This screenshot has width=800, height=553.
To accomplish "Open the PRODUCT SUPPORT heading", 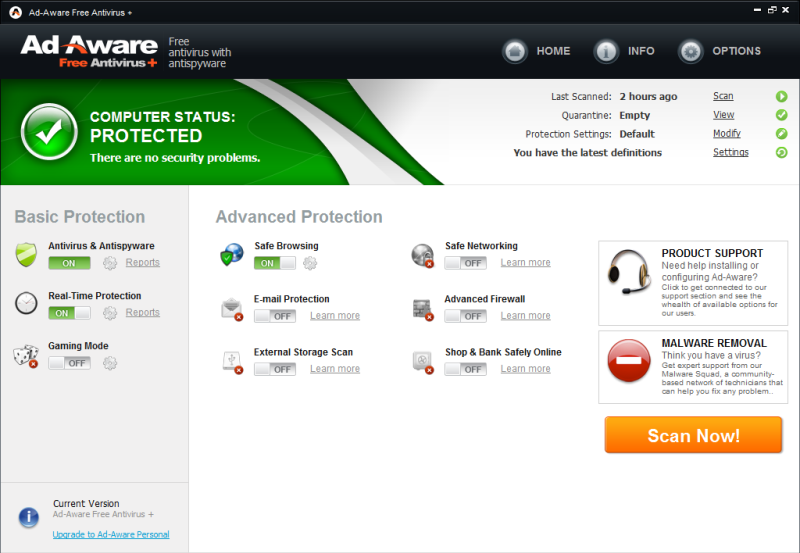I will [x=712, y=253].
